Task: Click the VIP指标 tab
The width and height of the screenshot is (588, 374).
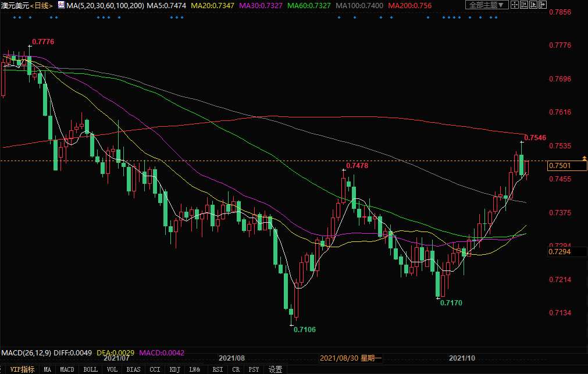Action: point(23,369)
